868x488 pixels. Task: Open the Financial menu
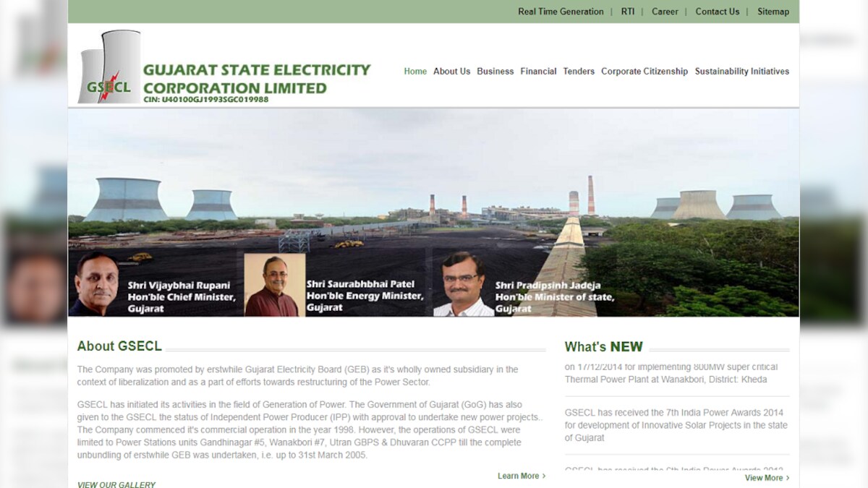tap(538, 72)
